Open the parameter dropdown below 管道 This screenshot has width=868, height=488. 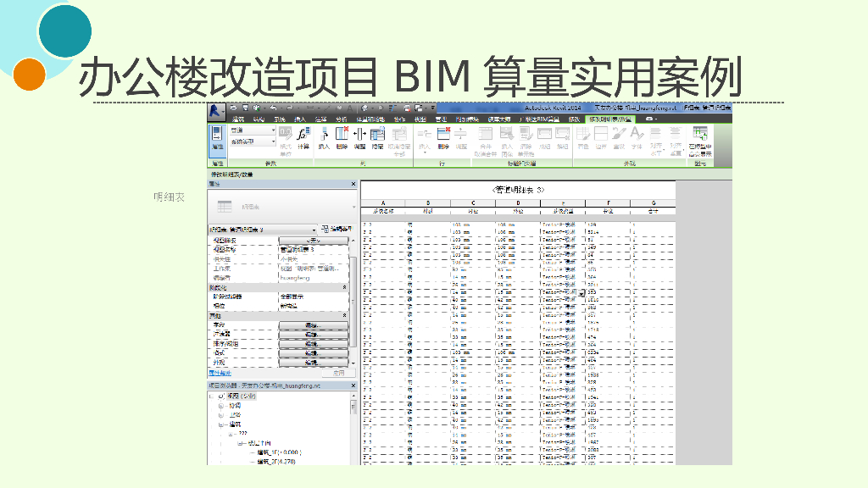tap(253, 141)
